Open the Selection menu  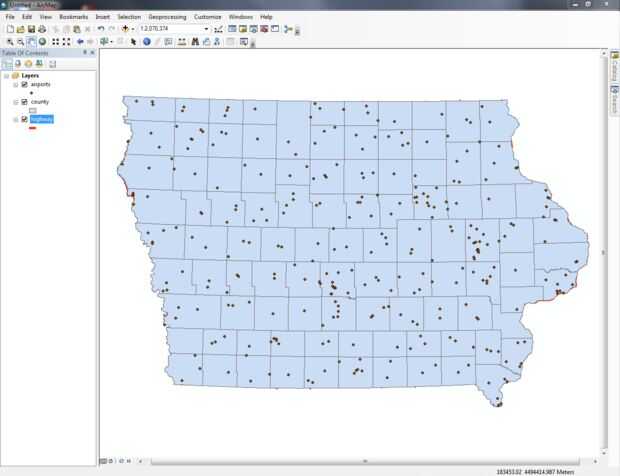click(x=129, y=17)
